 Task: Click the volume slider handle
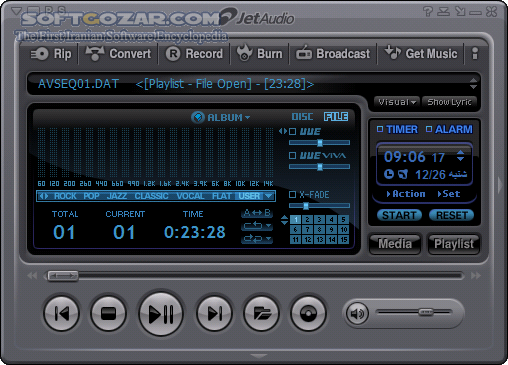coord(426,312)
